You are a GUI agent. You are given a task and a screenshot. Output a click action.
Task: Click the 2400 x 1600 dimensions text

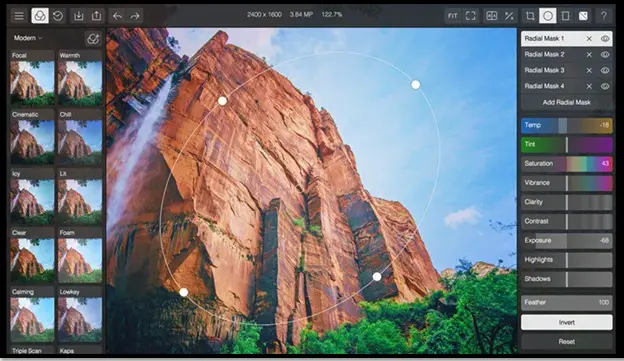[264, 15]
